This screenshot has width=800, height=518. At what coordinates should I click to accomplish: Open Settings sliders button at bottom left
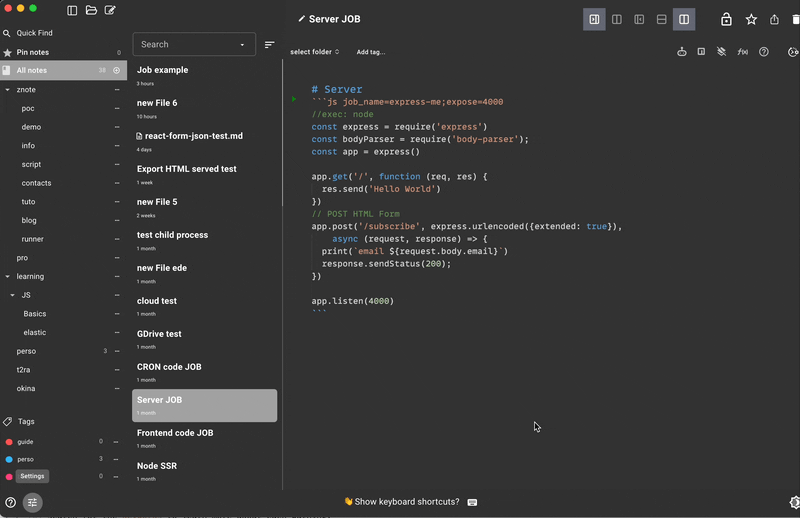tap(32, 502)
